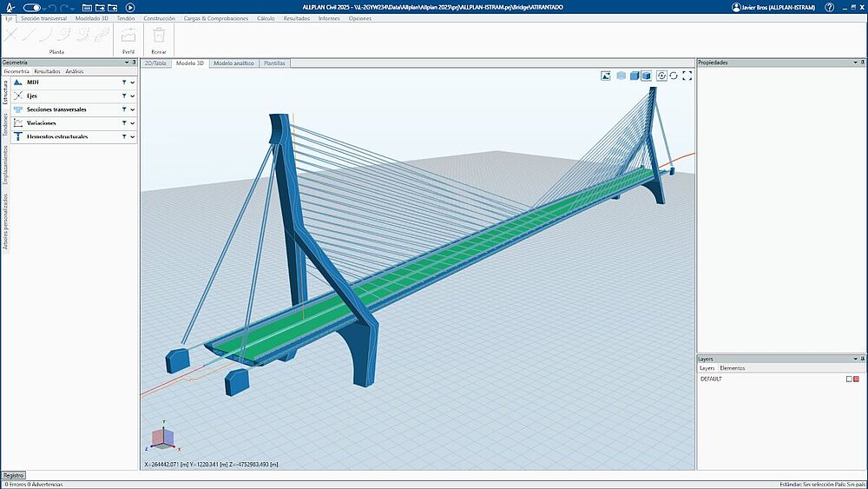Activate fullscreen view in 3D viewport
Viewport: 868px width, 489px height.
pyautogui.click(x=687, y=76)
